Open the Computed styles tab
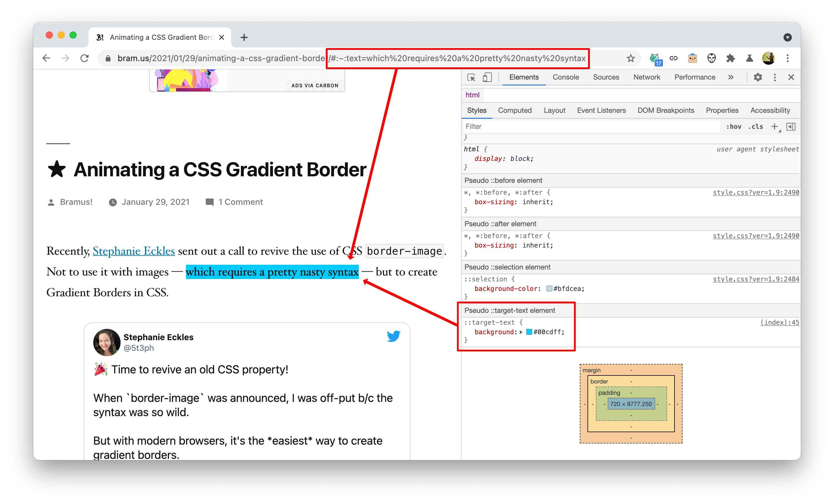The height and width of the screenshot is (504, 834). 514,110
